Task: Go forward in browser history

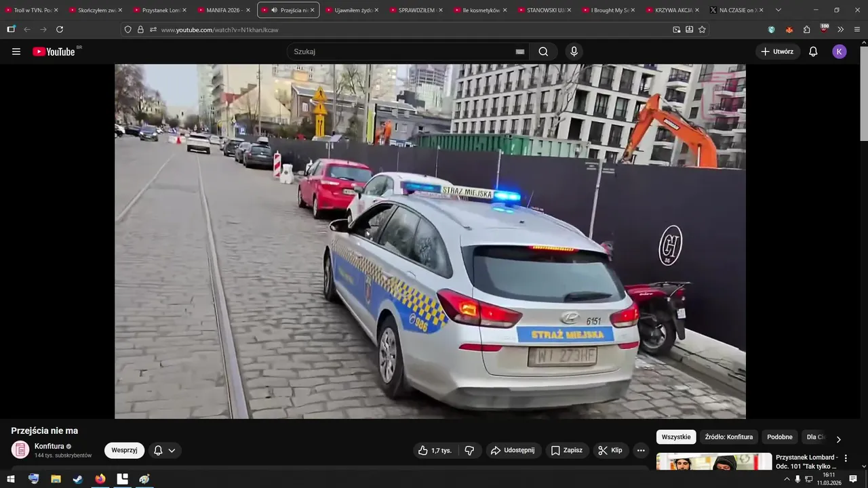Action: [43, 29]
